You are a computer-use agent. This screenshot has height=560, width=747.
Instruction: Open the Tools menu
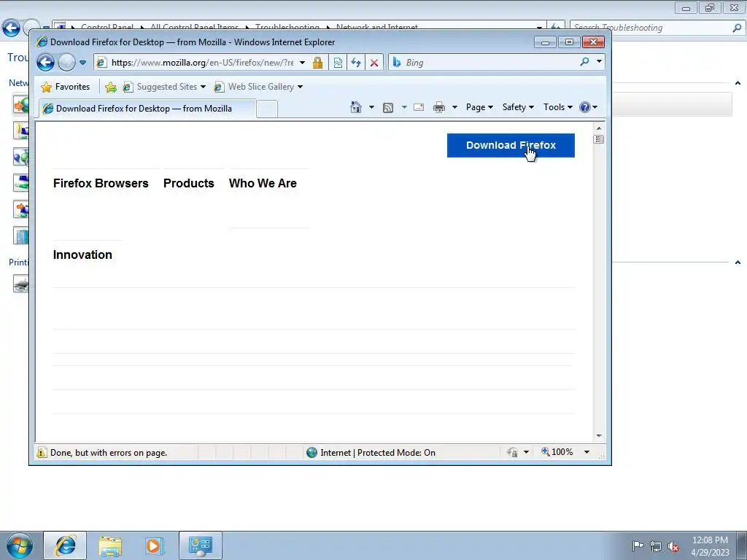558,107
